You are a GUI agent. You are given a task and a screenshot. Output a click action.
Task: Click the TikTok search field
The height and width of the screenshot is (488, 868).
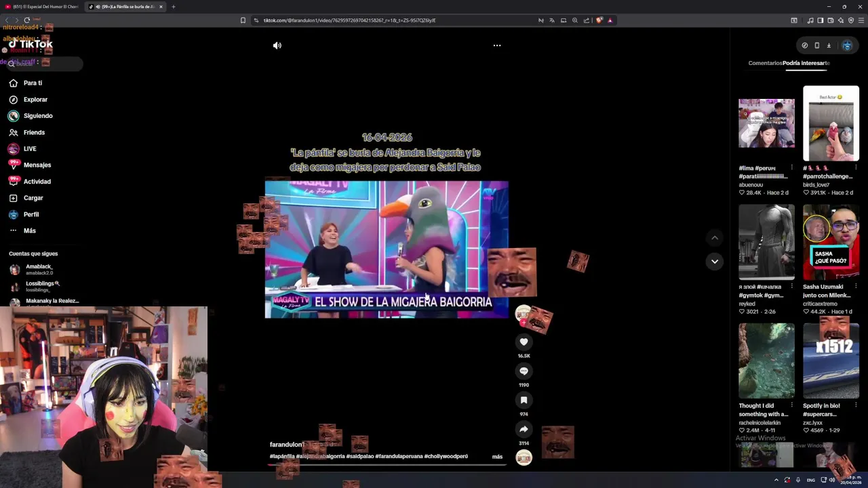43,64
